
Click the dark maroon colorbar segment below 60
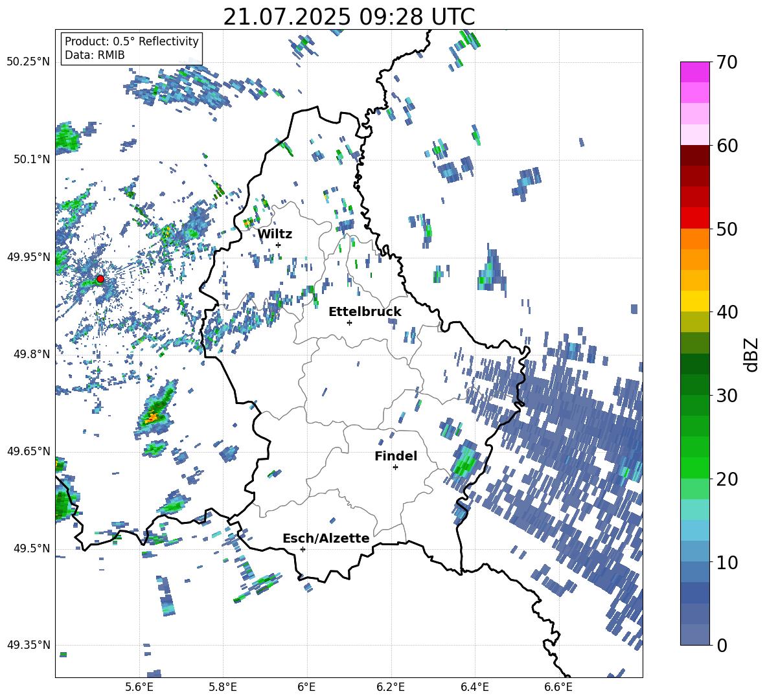[x=694, y=155]
